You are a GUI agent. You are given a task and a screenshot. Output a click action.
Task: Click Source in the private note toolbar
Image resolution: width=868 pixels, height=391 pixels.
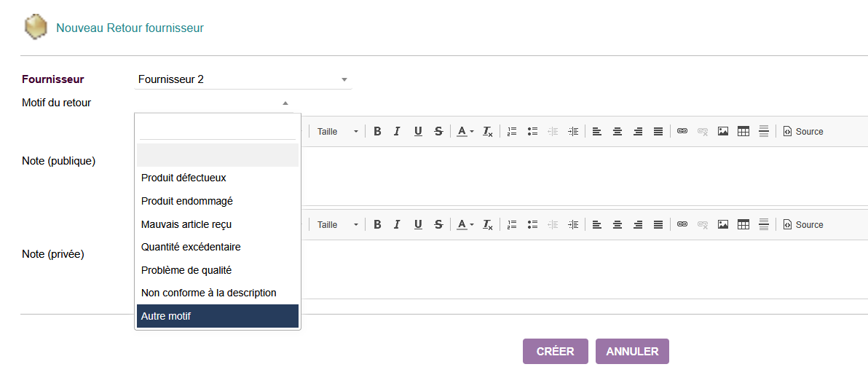[803, 225]
